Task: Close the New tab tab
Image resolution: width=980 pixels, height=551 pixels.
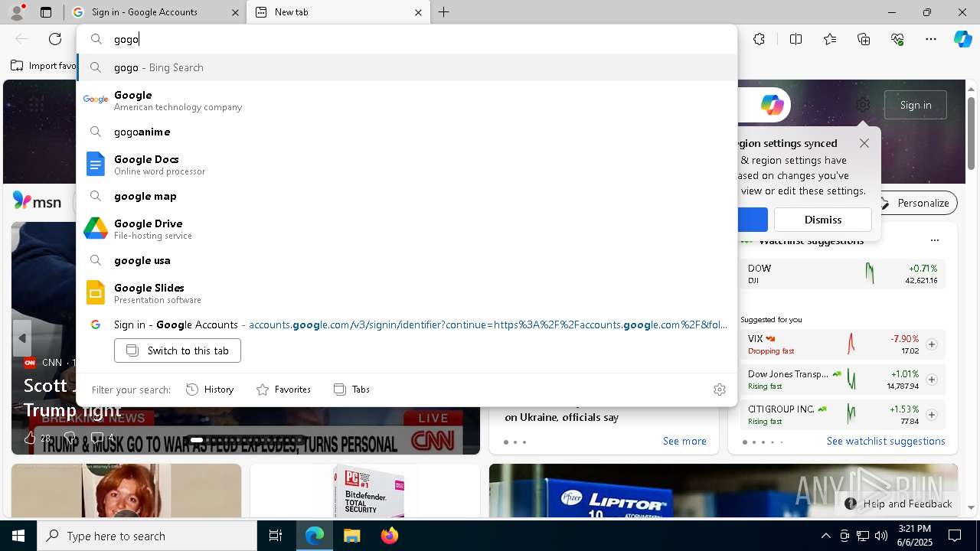Action: click(418, 12)
